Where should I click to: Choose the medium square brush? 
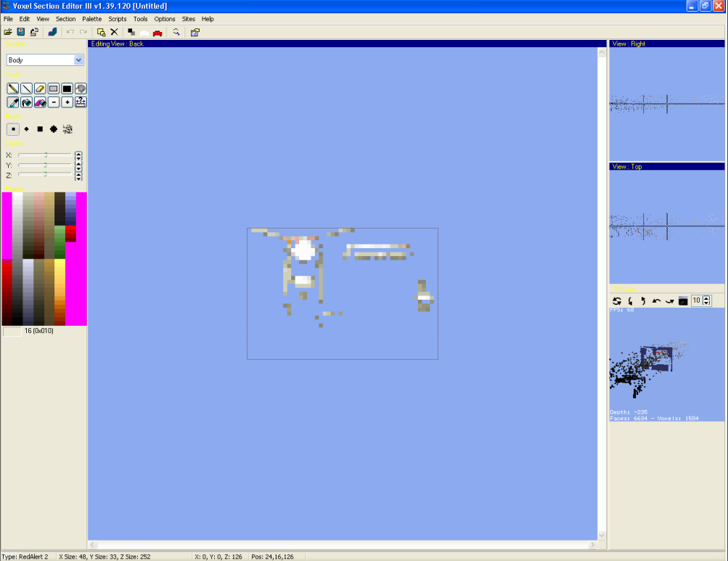tap(40, 129)
